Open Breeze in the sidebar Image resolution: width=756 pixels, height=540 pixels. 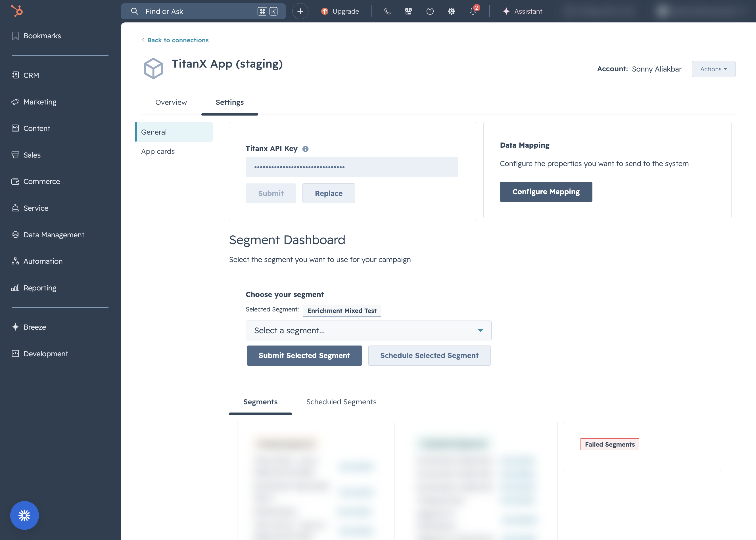click(29, 327)
